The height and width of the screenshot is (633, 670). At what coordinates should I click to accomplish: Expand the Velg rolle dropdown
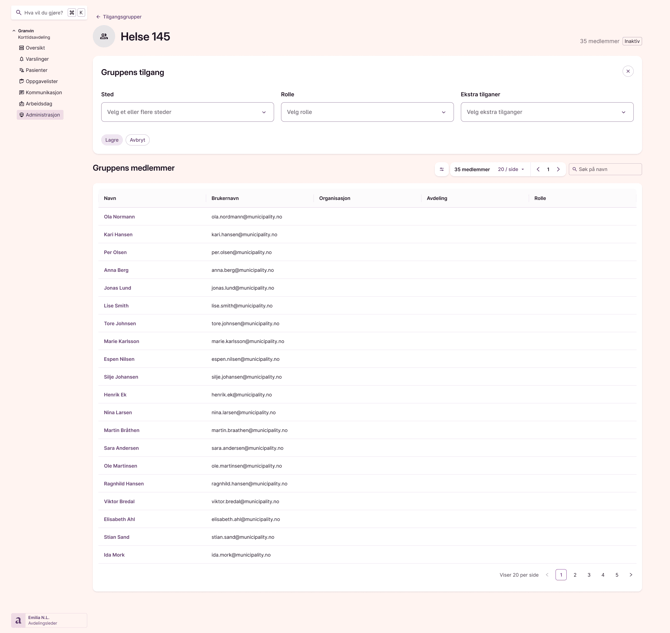tap(367, 112)
